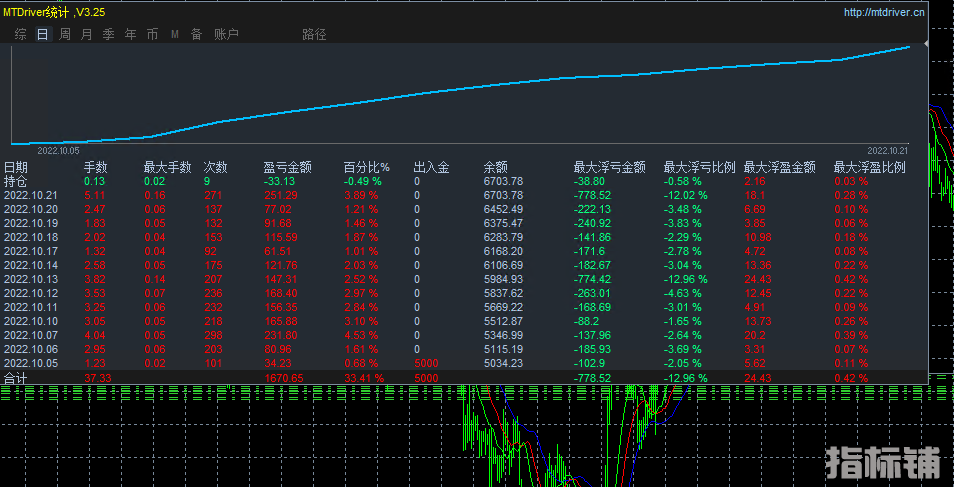The height and width of the screenshot is (487, 954).
Task: Click the M tab
Action: 175,34
